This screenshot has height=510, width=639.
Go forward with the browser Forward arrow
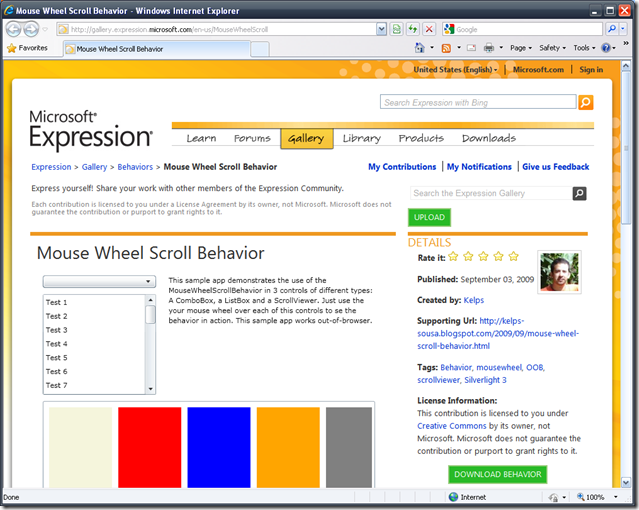tap(31, 29)
